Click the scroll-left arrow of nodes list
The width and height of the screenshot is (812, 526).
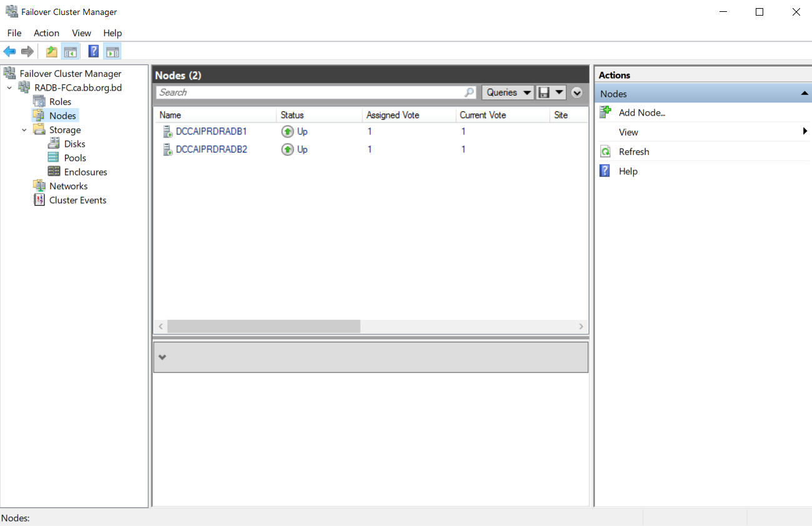(161, 326)
